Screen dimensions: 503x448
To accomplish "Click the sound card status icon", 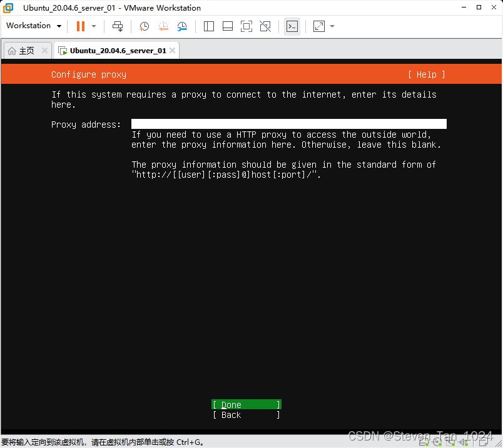I will click(464, 443).
